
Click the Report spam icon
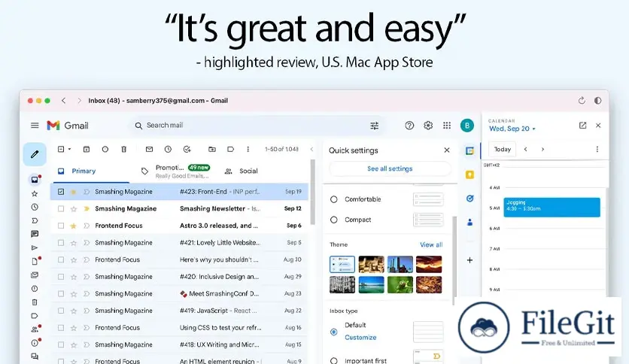pyautogui.click(x=105, y=149)
